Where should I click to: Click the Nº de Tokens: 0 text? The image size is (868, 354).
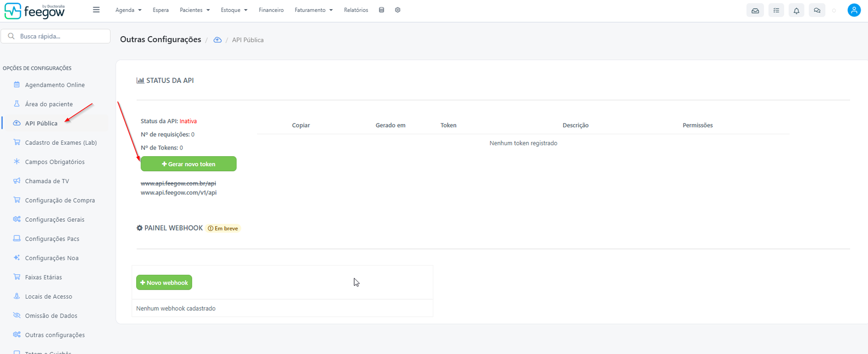(162, 147)
